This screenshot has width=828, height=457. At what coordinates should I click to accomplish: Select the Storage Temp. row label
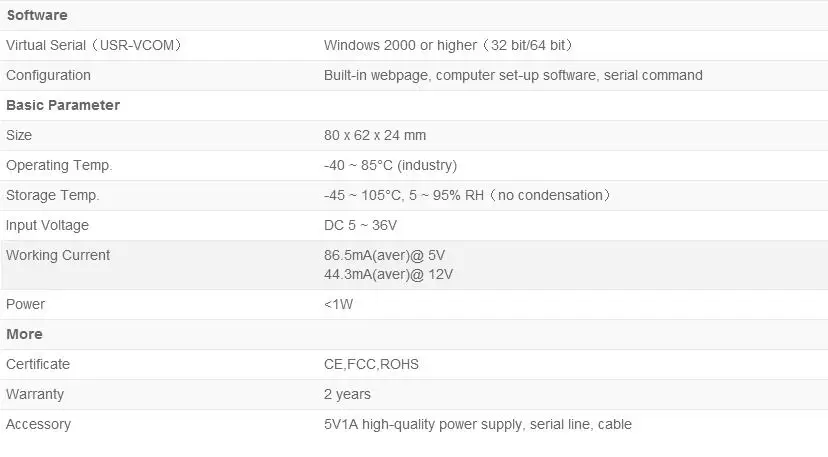(53, 195)
